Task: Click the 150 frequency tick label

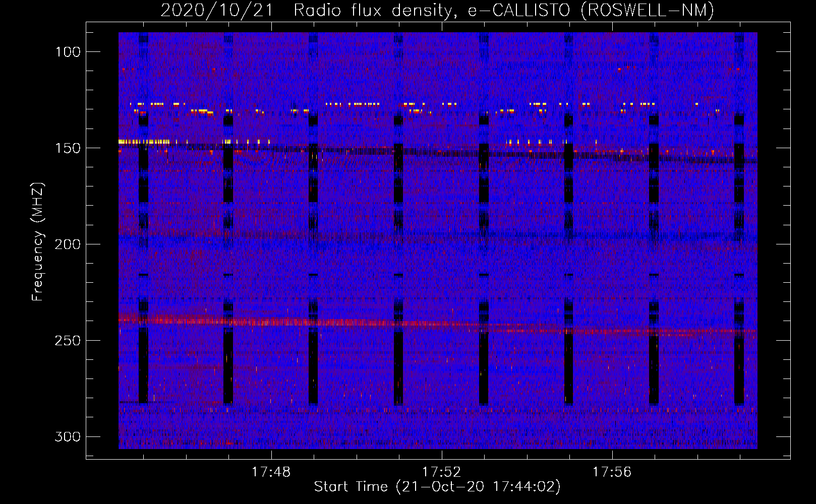Action: tap(68, 148)
